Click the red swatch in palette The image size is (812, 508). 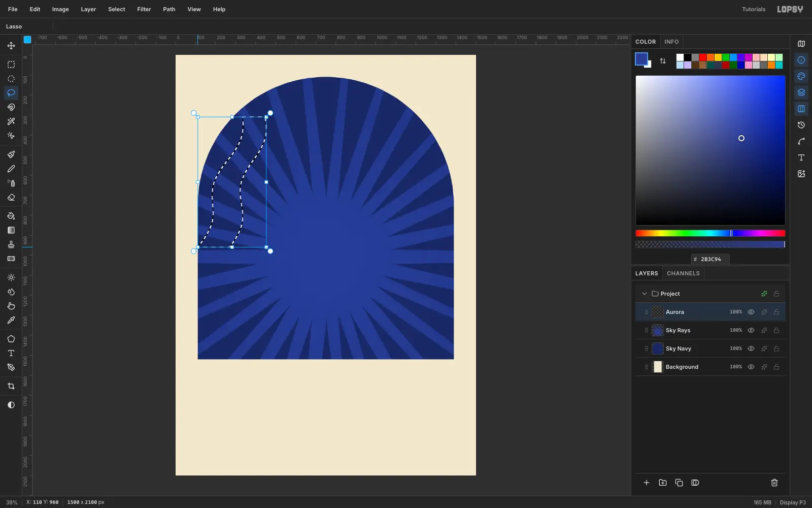[x=703, y=57]
